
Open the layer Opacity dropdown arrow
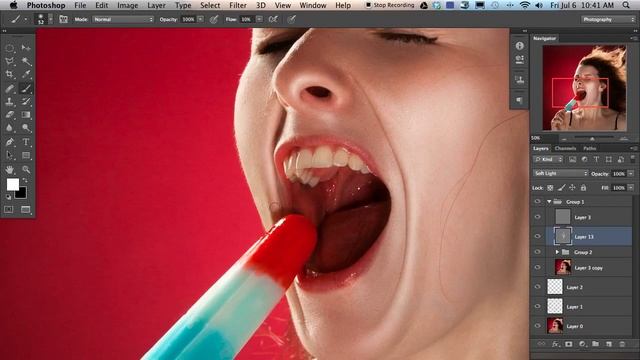631,173
